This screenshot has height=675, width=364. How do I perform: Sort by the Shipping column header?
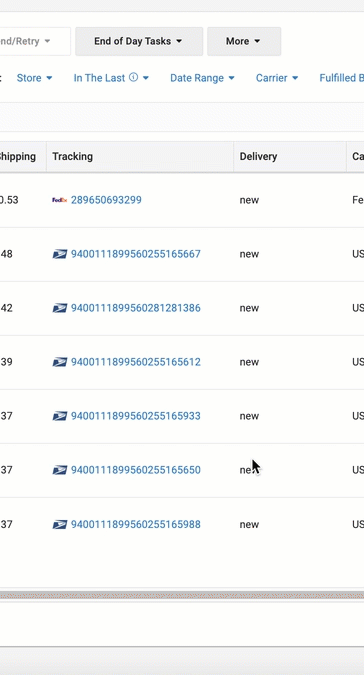tap(23, 157)
